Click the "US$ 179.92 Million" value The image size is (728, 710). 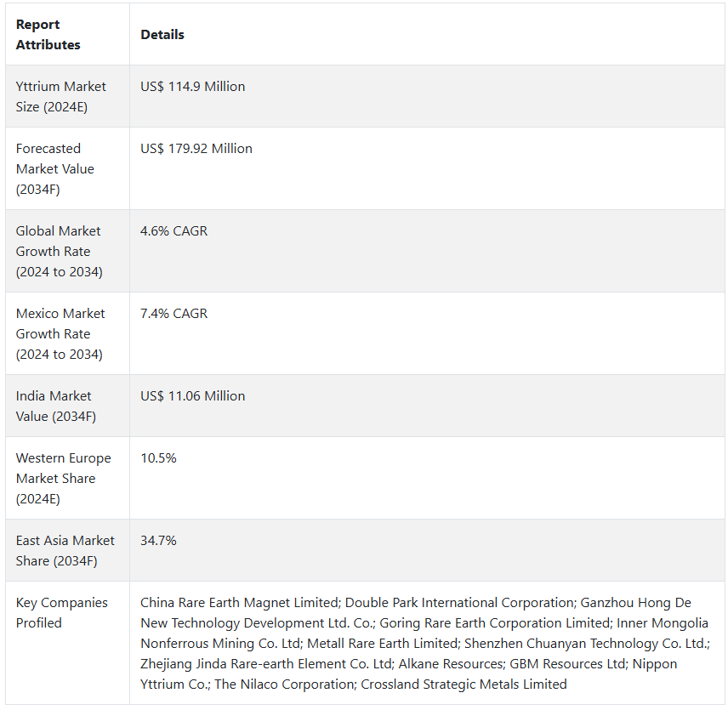196,149
